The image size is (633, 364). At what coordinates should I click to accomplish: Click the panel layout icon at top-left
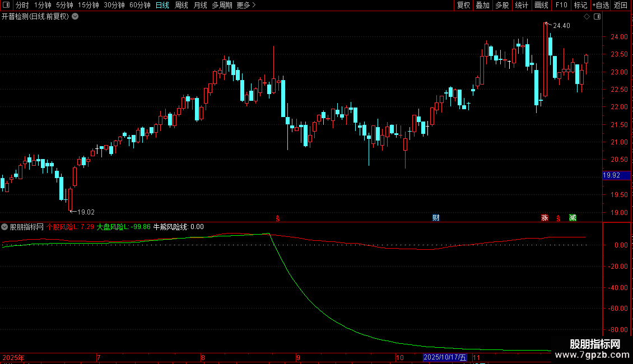pyautogui.click(x=6, y=5)
